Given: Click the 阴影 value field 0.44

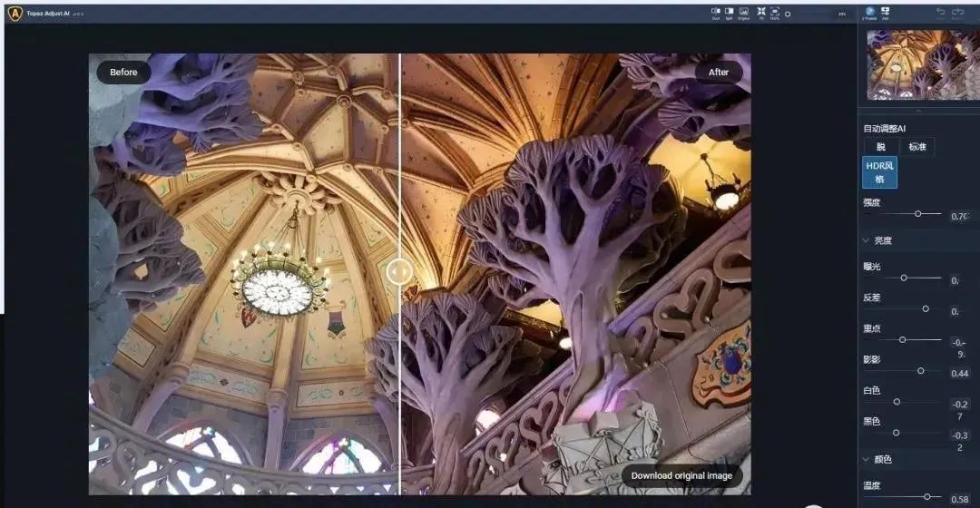Looking at the screenshot, I should [x=959, y=374].
